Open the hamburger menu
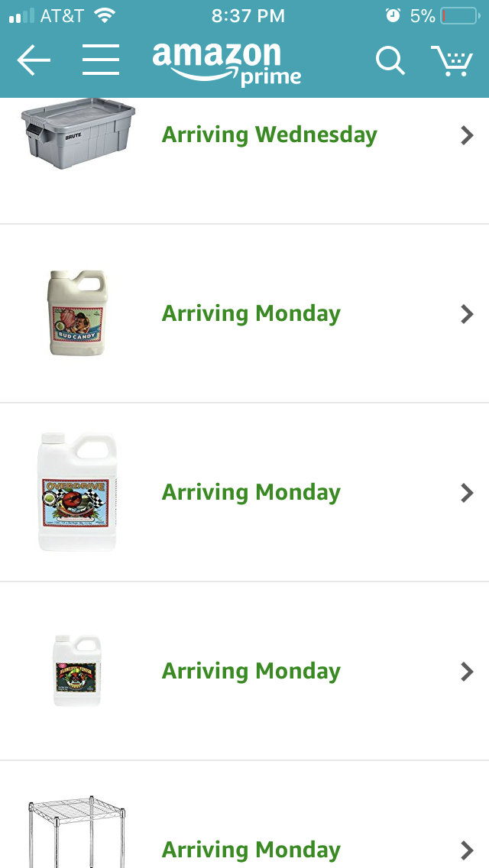The height and width of the screenshot is (868, 489). (101, 60)
